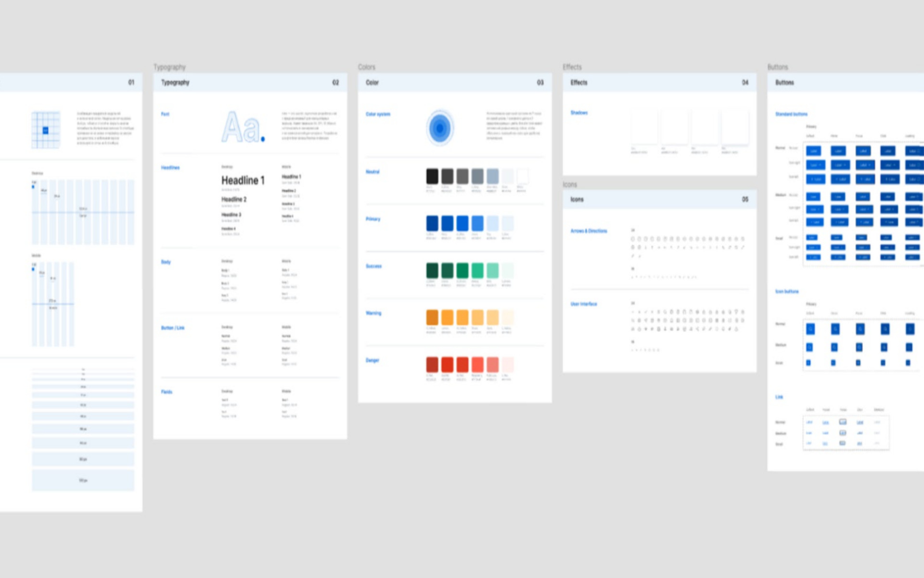924x578 pixels.
Task: Click the Effects title in frame header 04
Action: click(579, 82)
